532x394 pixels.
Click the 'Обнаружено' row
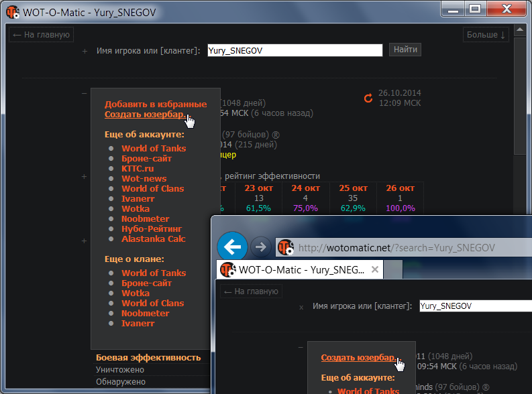121,382
